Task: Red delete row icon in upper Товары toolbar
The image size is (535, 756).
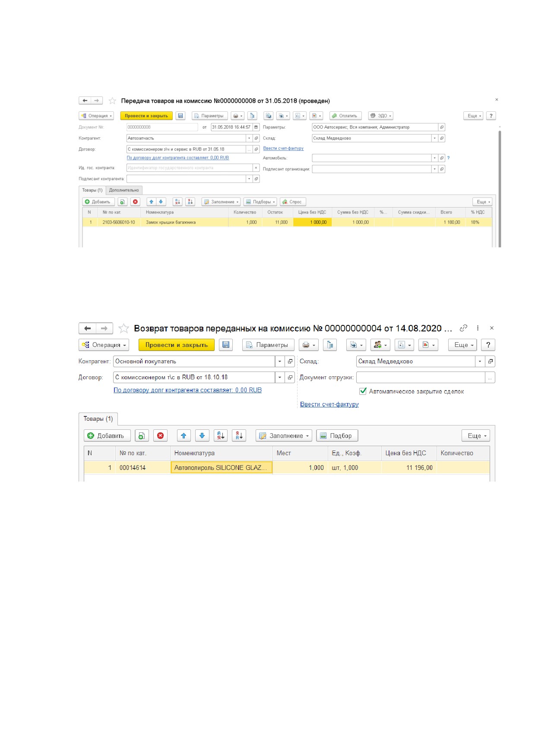Action: 136,202
